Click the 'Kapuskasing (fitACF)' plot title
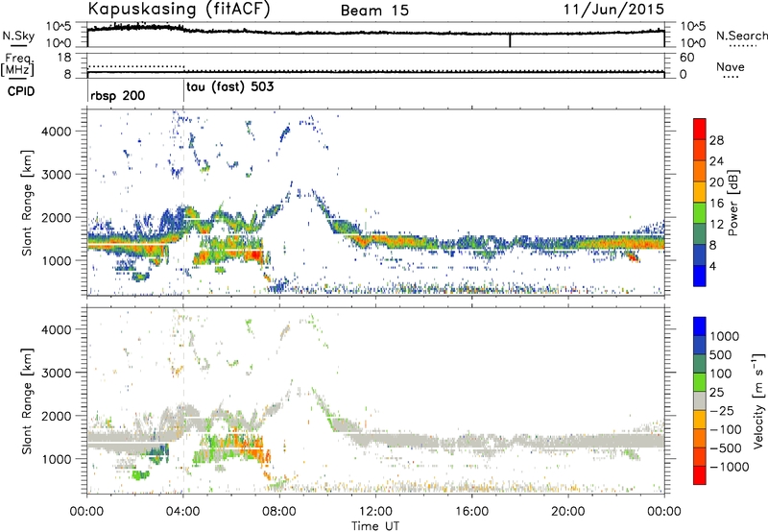The width and height of the screenshot is (768, 532). point(179,9)
